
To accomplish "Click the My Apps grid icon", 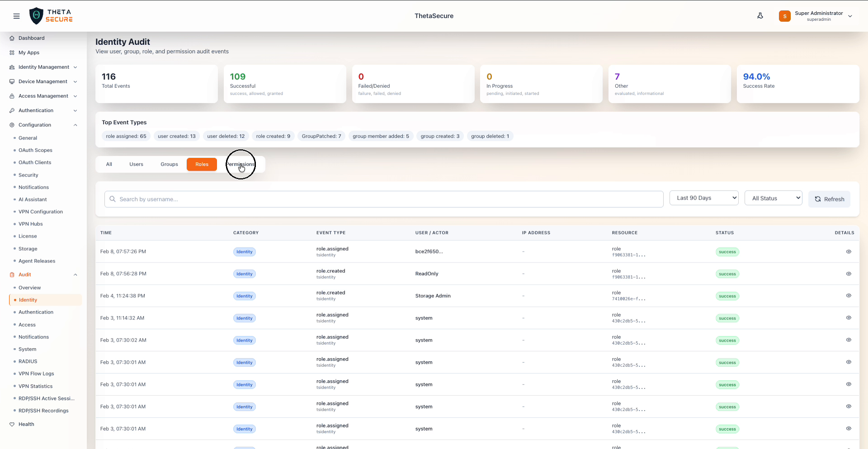I will click(11, 52).
